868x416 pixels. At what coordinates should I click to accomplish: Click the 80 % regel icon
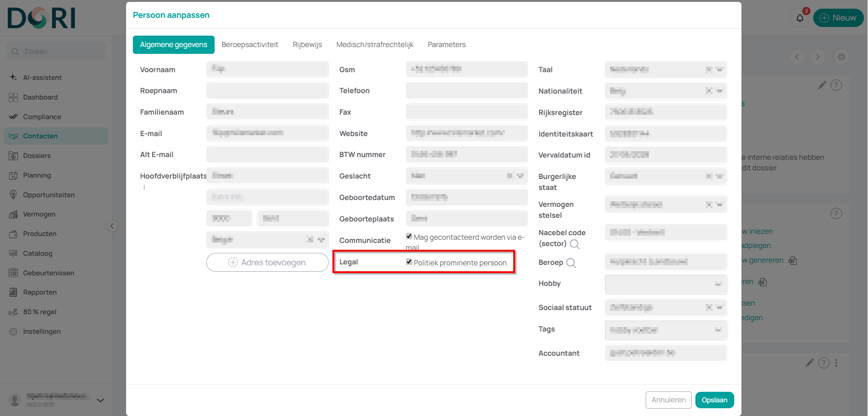pyautogui.click(x=13, y=312)
